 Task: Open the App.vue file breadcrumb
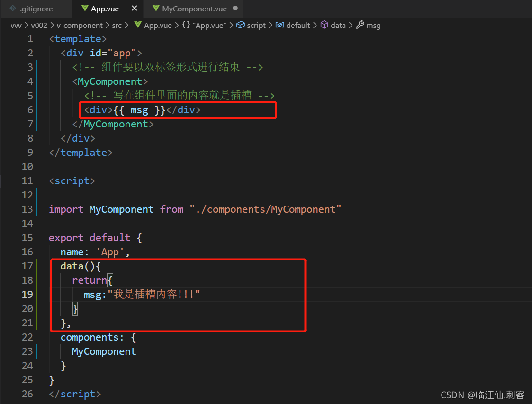pos(158,26)
